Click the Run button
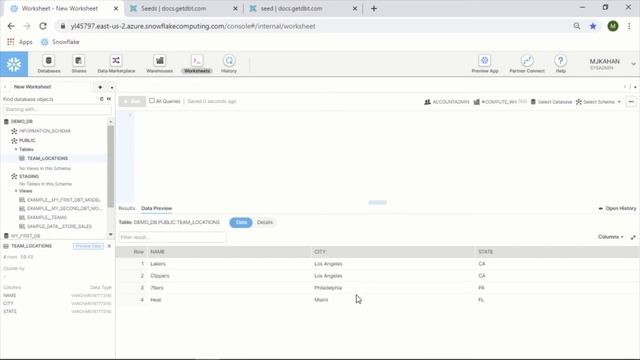The height and width of the screenshot is (360, 640). coord(132,101)
